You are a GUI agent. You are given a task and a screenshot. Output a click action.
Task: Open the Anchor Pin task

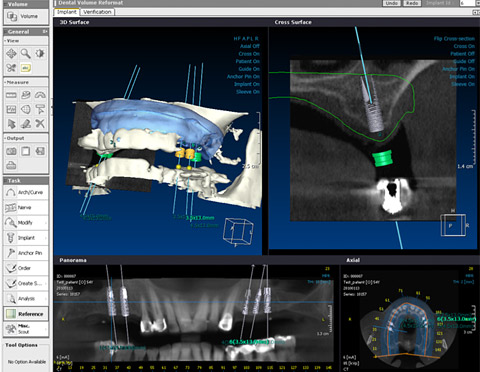coord(26,253)
